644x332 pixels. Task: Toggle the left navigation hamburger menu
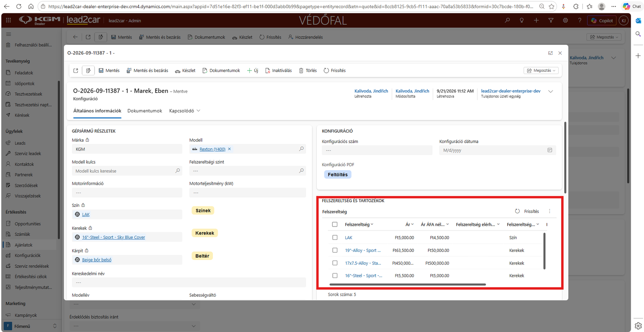(x=8, y=34)
